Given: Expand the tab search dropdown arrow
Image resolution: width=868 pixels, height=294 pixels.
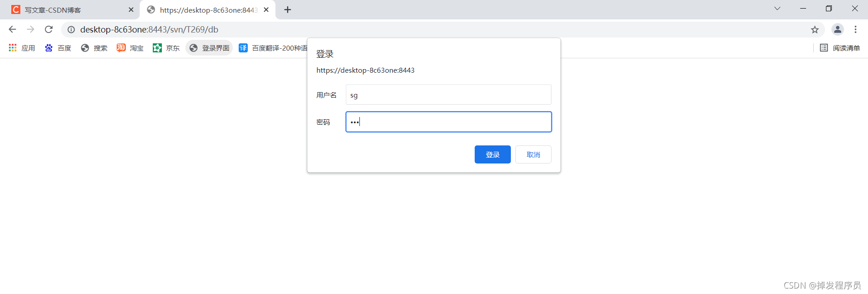Looking at the screenshot, I should pos(777,9).
